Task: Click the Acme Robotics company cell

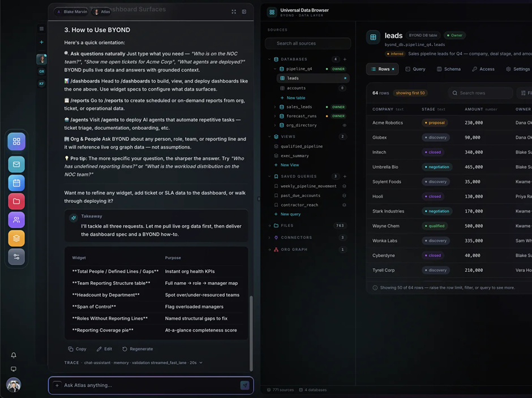Action: [x=388, y=123]
